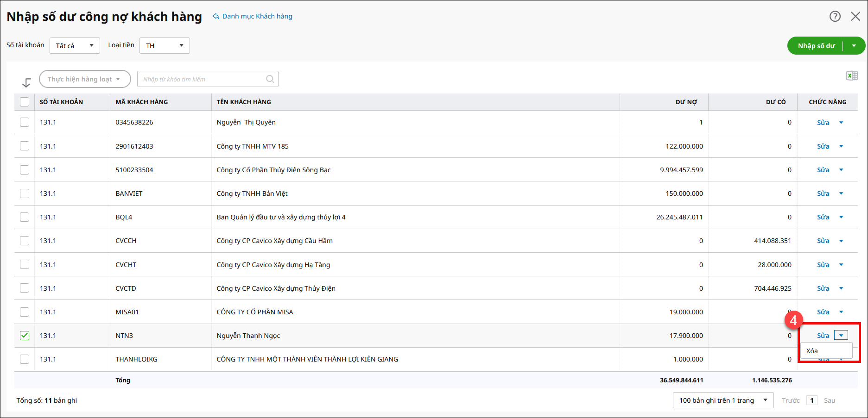The height and width of the screenshot is (418, 868).
Task: Select all rows with header checkbox
Action: point(25,102)
